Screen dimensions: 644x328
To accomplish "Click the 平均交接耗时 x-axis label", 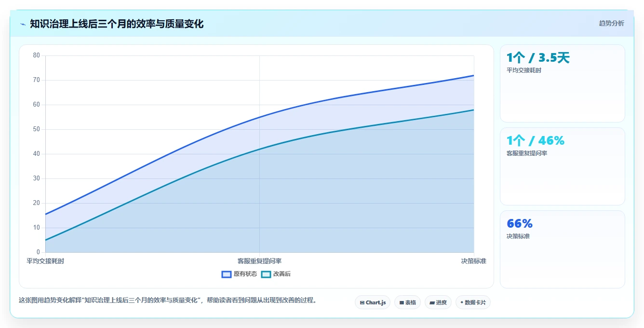I will (x=45, y=261).
